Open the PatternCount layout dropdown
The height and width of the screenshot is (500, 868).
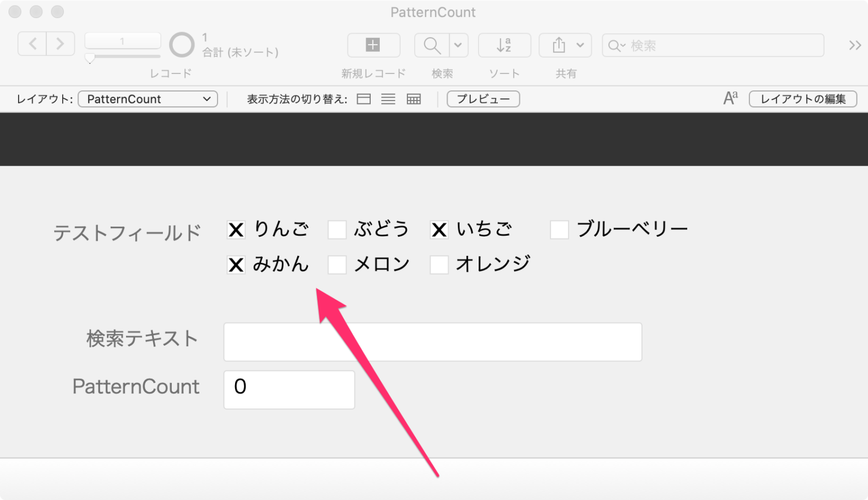[147, 99]
